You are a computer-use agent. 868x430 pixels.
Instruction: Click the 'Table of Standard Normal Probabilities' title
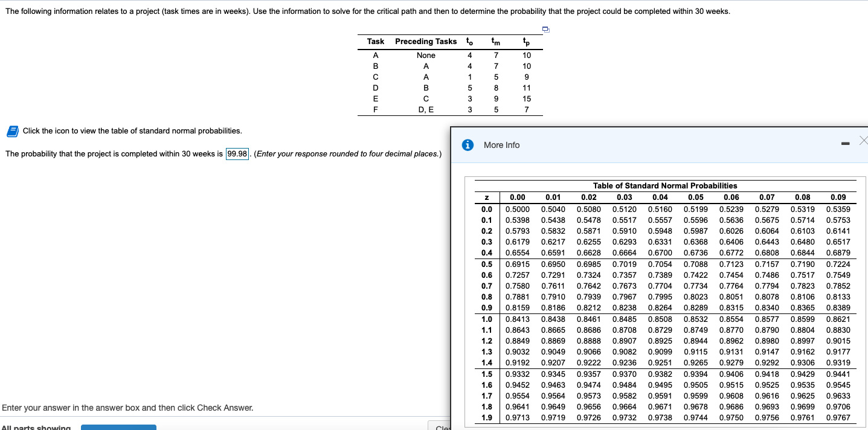665,185
